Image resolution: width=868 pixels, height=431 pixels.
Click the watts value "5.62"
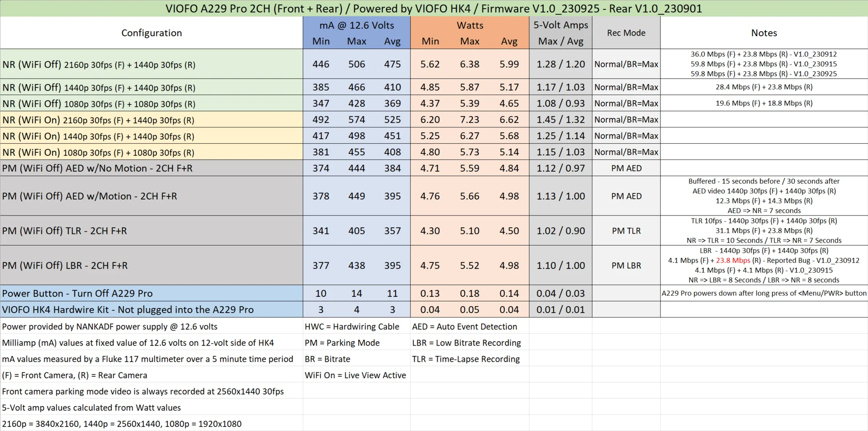coord(430,64)
